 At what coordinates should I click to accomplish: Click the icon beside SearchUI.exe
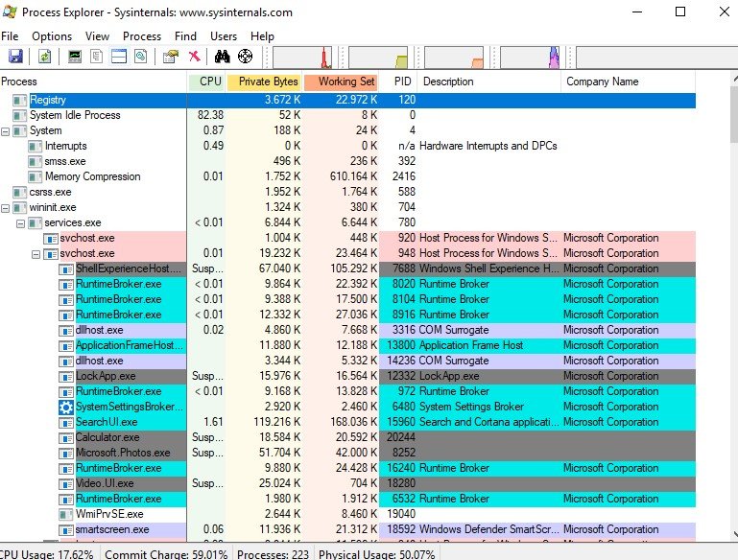coord(66,422)
